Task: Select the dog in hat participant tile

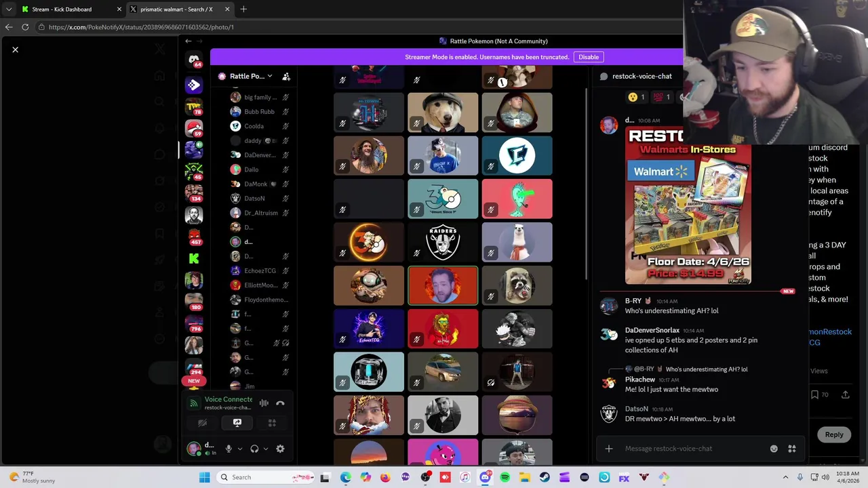Action: 443,113
